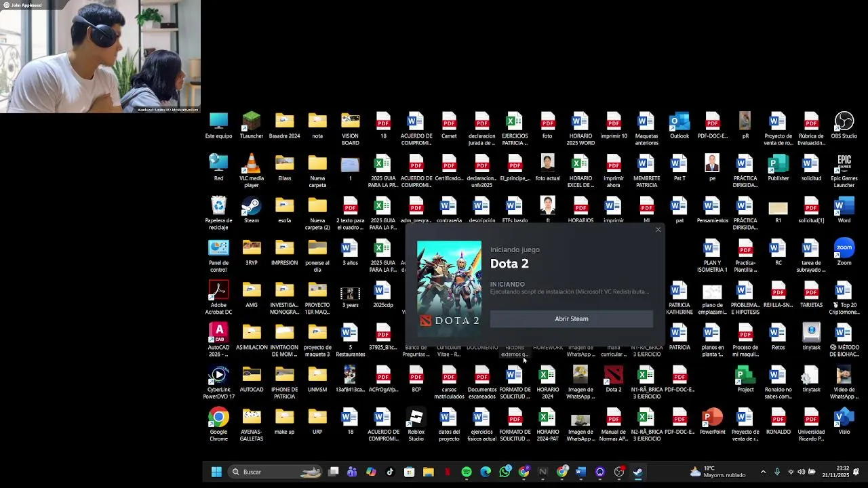This screenshot has height=488, width=868.
Task: Open the Publisher desktop shortcut
Action: click(778, 167)
